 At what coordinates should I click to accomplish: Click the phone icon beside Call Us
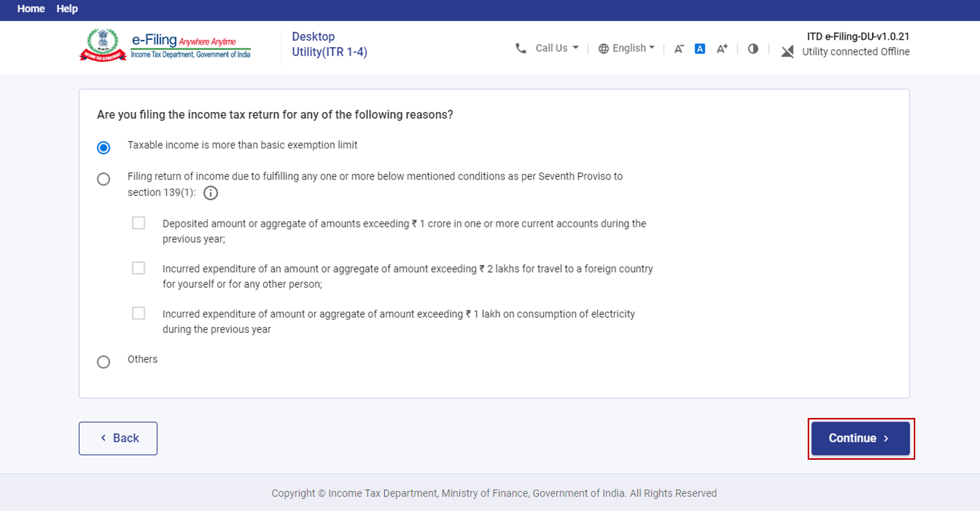(x=521, y=48)
